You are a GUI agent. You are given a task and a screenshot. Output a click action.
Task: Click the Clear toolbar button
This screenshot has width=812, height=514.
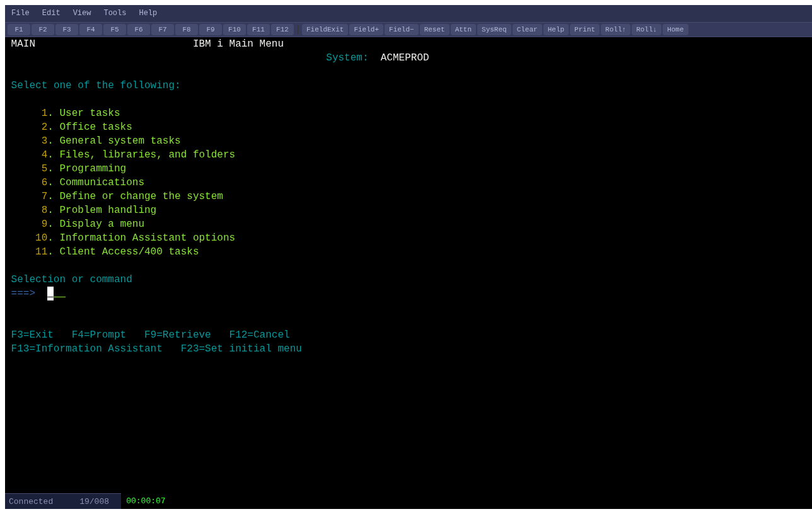pyautogui.click(x=527, y=30)
